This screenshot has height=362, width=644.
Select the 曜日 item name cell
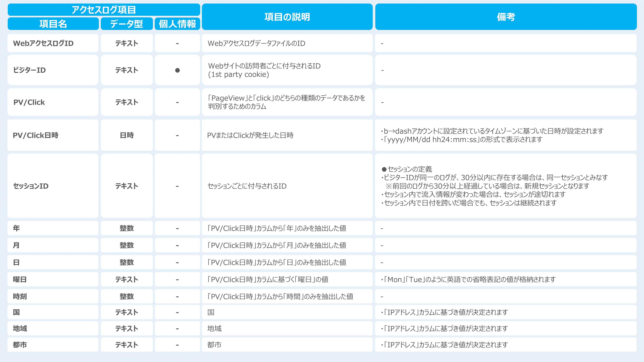pyautogui.click(x=20, y=279)
